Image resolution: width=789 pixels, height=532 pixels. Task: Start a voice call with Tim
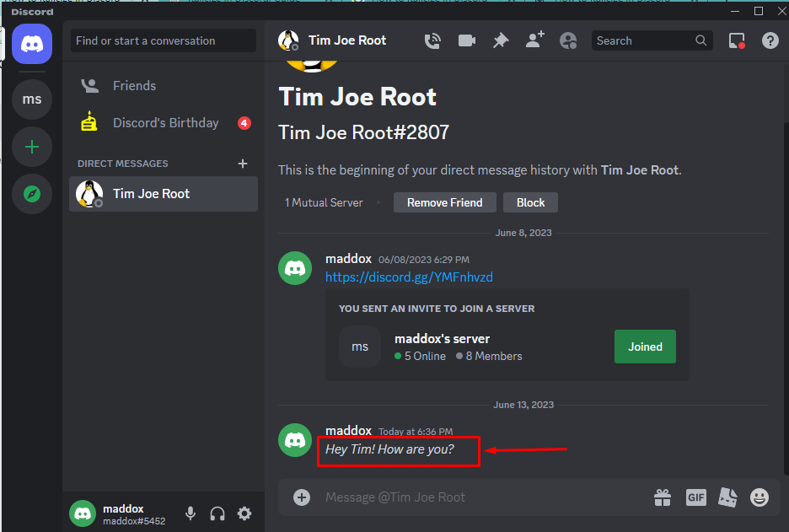tap(432, 40)
